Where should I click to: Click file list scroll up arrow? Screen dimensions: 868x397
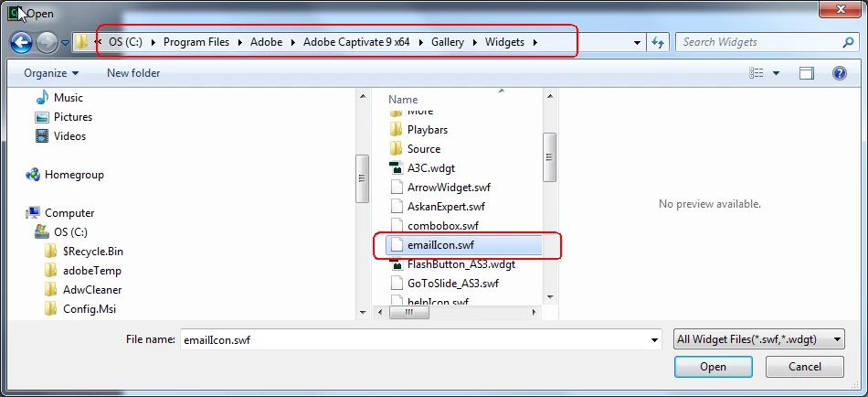pyautogui.click(x=550, y=96)
